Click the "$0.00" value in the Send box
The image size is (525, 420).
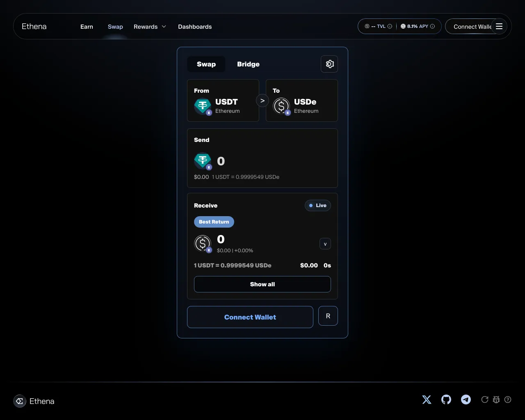point(201,177)
